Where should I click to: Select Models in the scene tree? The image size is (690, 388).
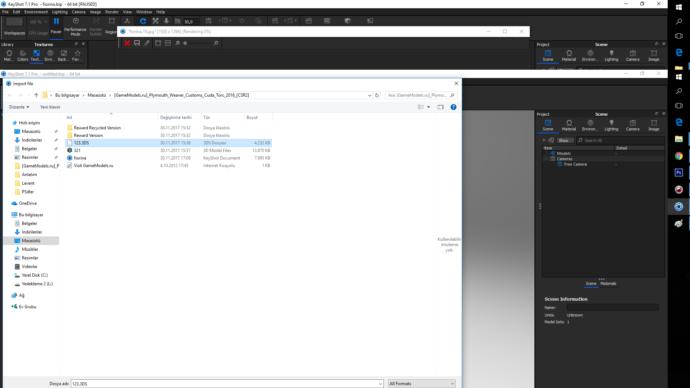(x=563, y=154)
